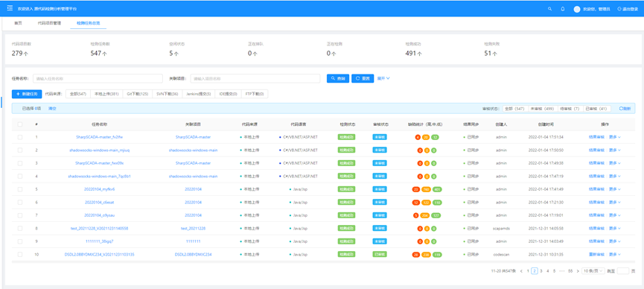644x289 pixels.
Task: Open the search icon in top bar
Action: 550,9
